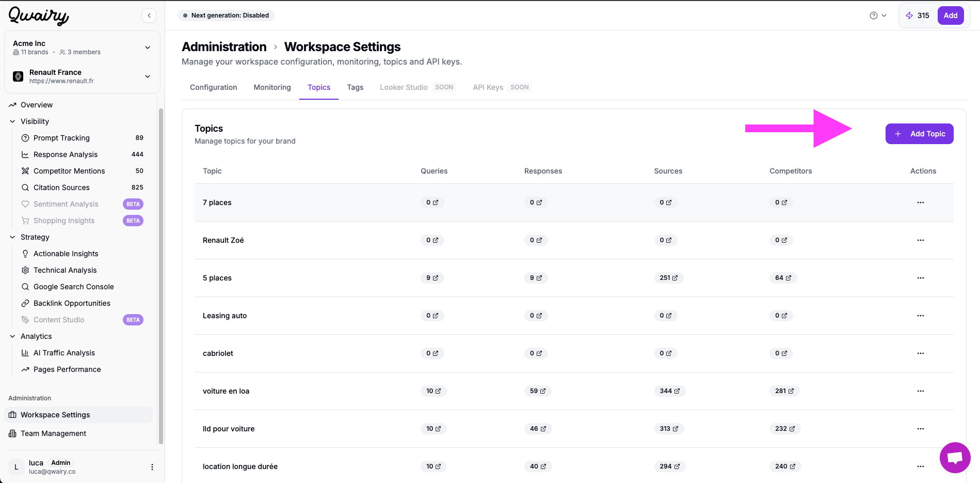Switch to the Tags tab
Screen dimensions: 980x483
355,87
